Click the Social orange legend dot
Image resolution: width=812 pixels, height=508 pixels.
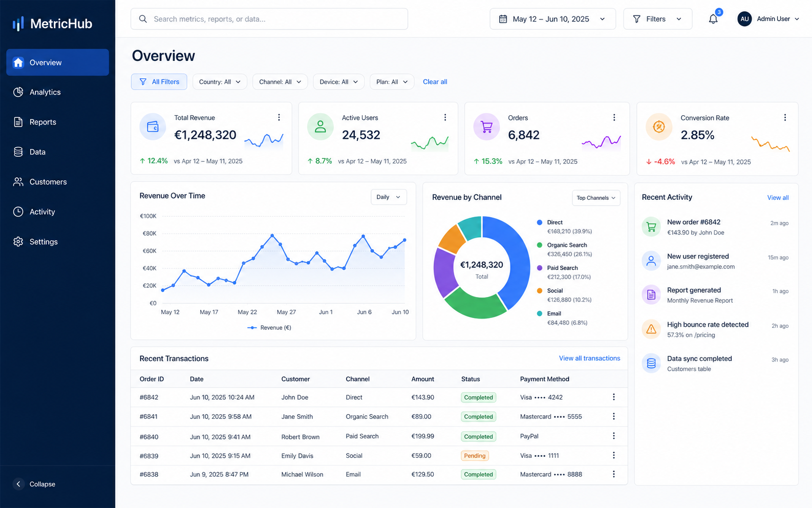[x=540, y=290]
